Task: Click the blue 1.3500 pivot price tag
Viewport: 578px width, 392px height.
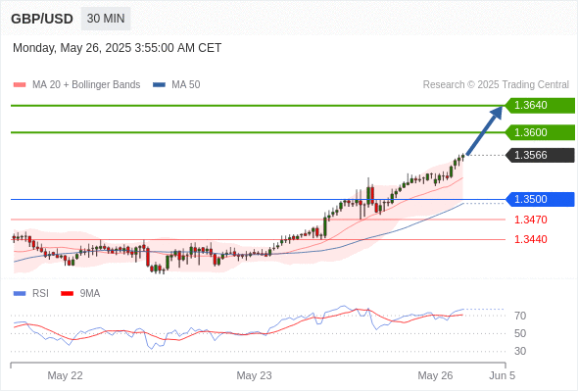Action: pos(540,200)
